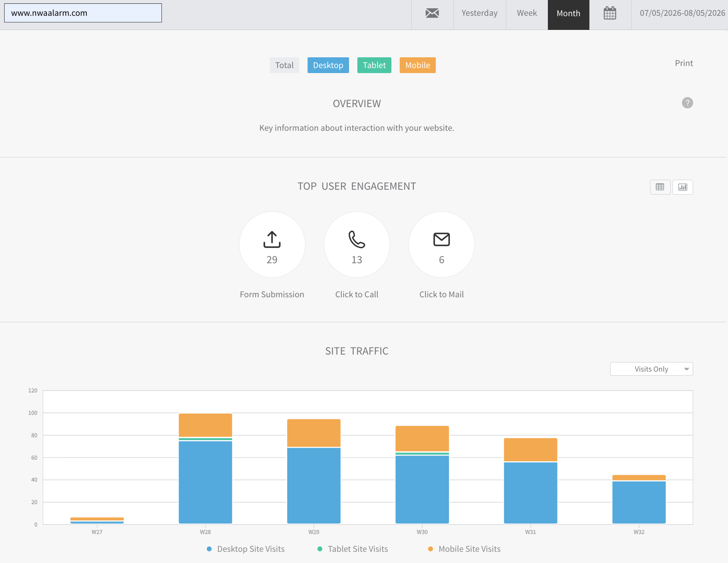The image size is (728, 563).
Task: Switch engagement to bar chart view icon
Action: [x=683, y=187]
